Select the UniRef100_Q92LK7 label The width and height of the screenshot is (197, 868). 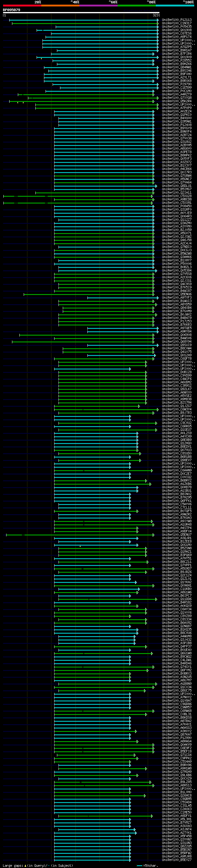177,389
